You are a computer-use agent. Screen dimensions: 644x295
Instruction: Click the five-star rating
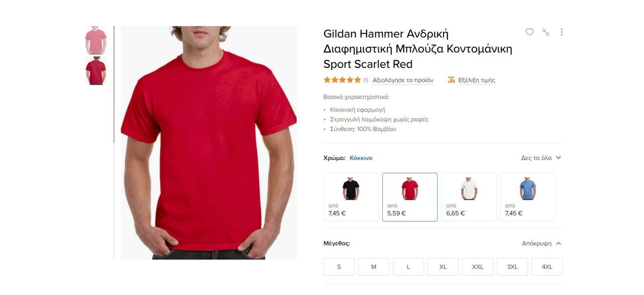point(342,80)
